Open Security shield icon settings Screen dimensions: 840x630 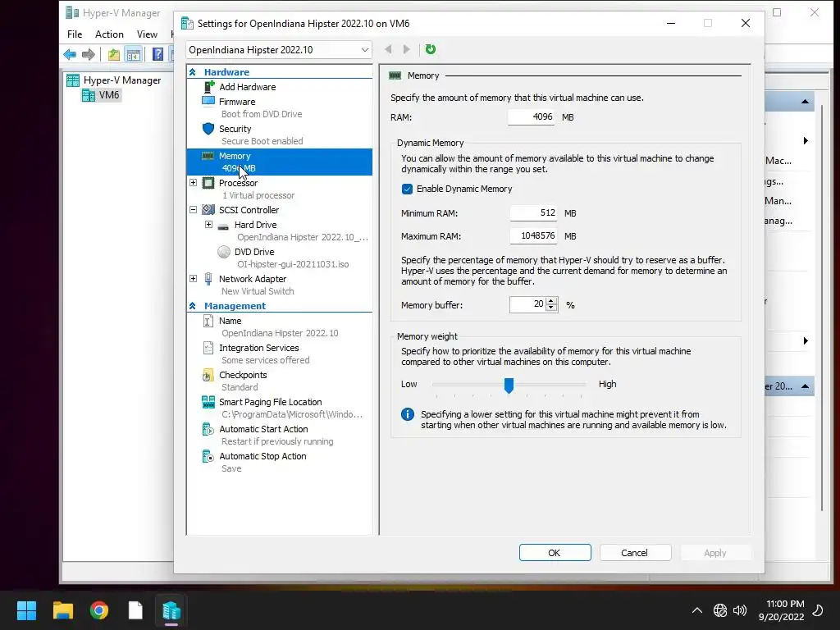pos(208,129)
